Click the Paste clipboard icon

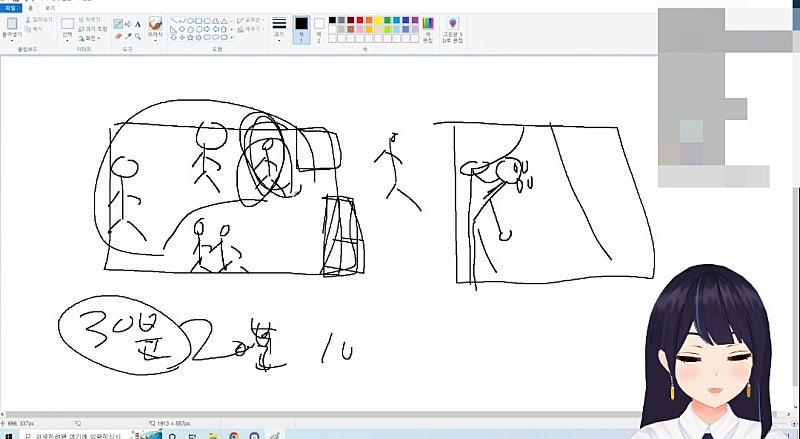click(x=12, y=23)
